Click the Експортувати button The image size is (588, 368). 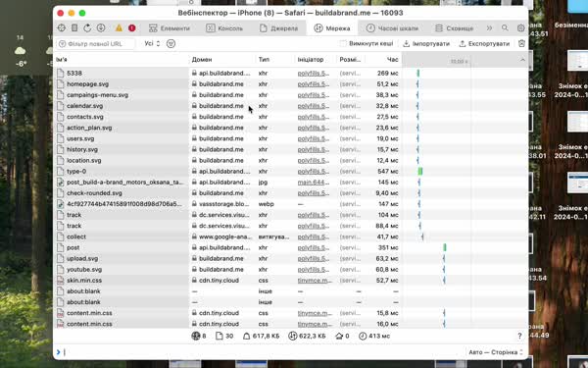[484, 43]
